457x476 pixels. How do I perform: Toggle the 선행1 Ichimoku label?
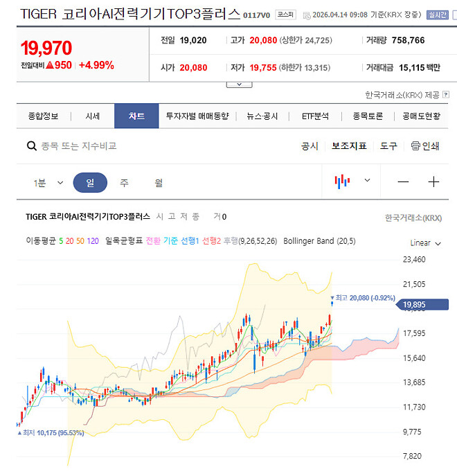(x=190, y=240)
